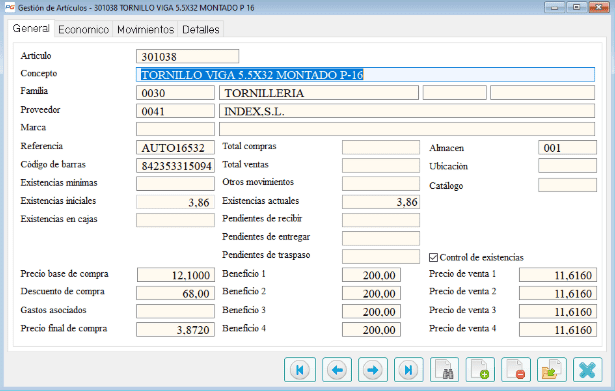615x391 pixels.
Task: Maximize the Gestión de Artículos window
Action: click(x=576, y=7)
